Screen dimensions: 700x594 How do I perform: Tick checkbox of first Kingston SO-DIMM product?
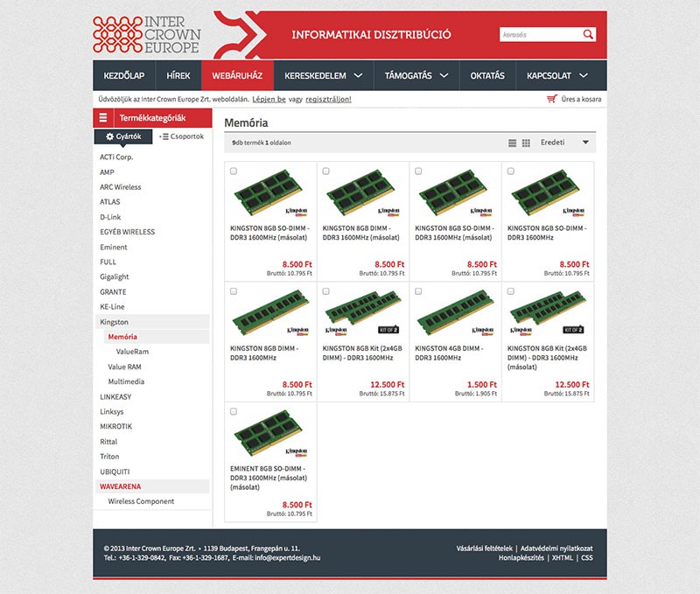[234, 171]
